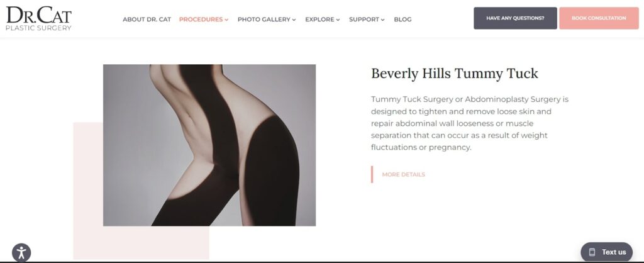Click the Text us chat button
This screenshot has height=263, width=644.
tap(607, 252)
